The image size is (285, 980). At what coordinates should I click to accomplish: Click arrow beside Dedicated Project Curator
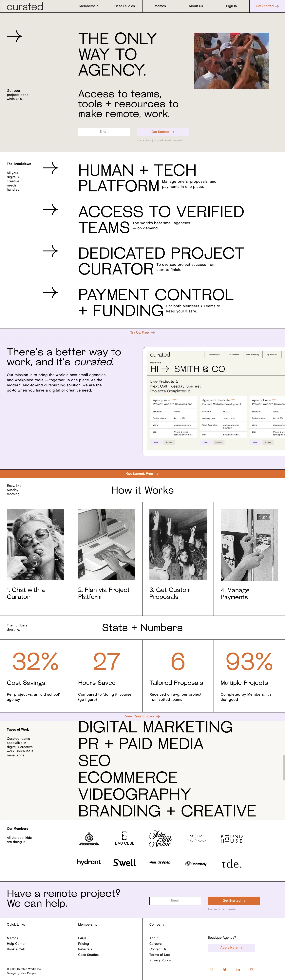point(50,251)
